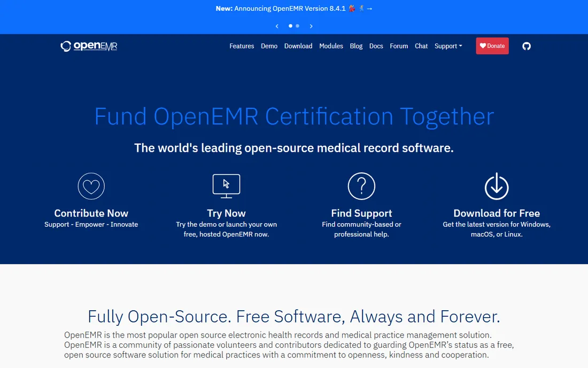Click the Find Support heading
Viewport: 588px width, 368px height.
(361, 213)
